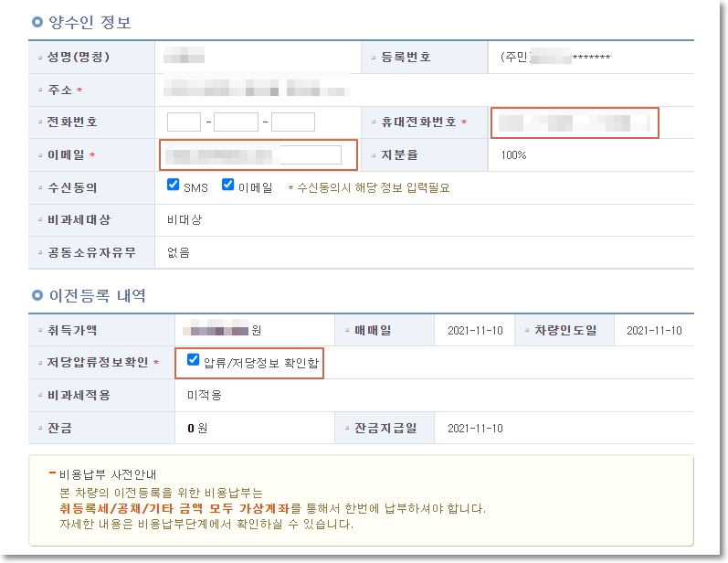The image size is (728, 563).
Task: Click the 수신동의 label
Action: tap(72, 187)
